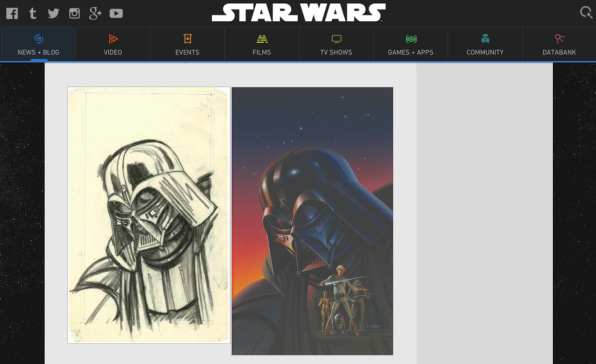
Task: Click the News + Blog globe icon
Action: pyautogui.click(x=38, y=39)
